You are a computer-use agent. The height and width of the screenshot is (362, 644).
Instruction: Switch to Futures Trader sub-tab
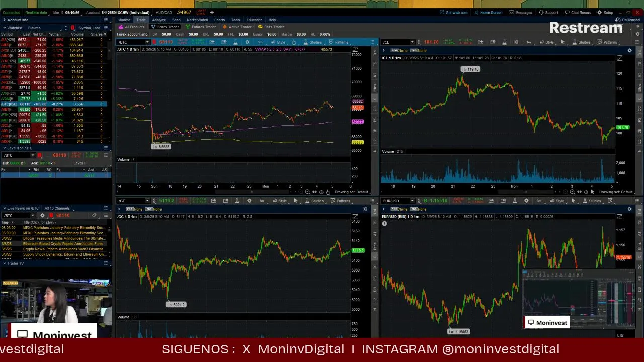click(201, 27)
